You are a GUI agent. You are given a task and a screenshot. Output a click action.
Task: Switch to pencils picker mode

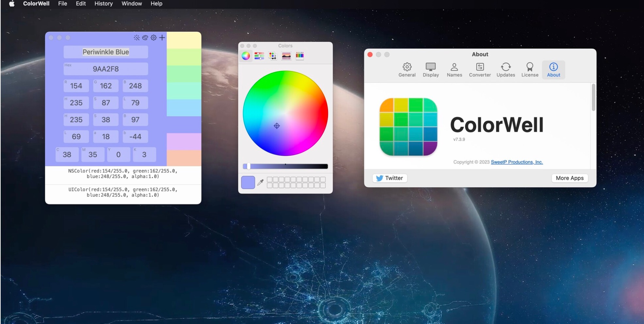click(300, 56)
